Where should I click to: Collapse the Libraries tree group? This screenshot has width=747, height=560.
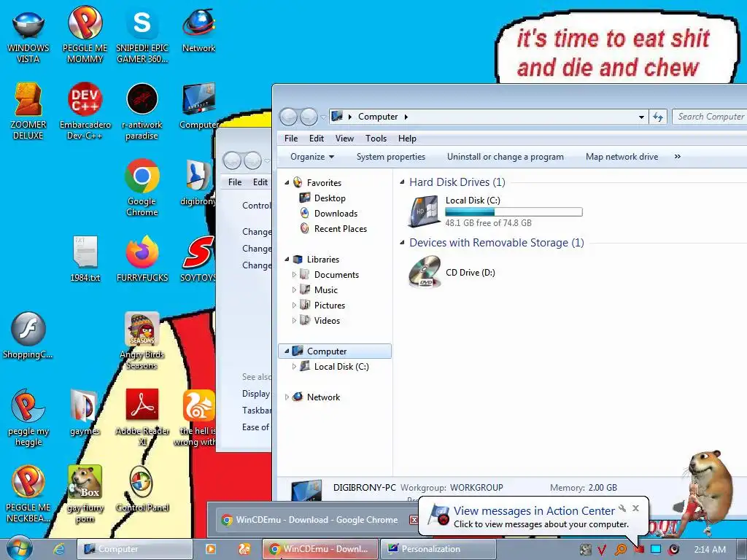click(287, 259)
